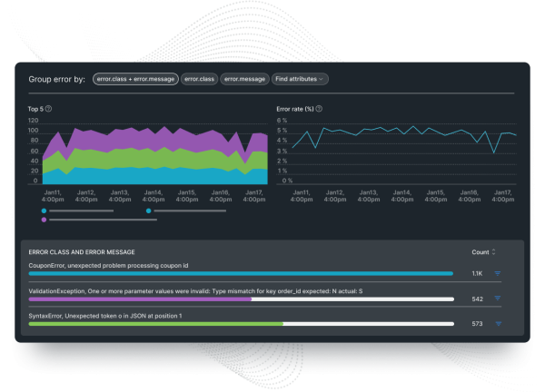Toggle the right-hand teal legend series
Viewport: 545px width, 392px height.
(148, 211)
